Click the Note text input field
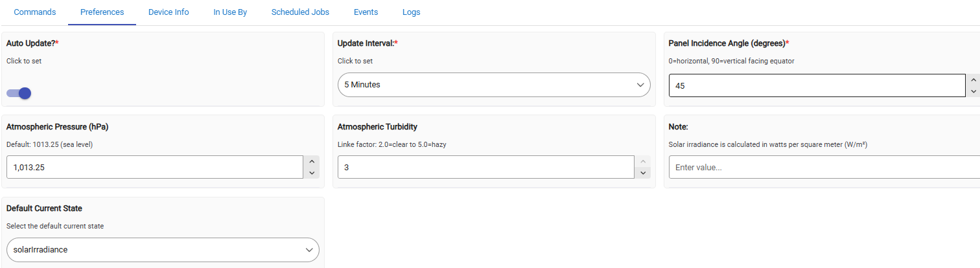The image size is (980, 268). tap(823, 167)
